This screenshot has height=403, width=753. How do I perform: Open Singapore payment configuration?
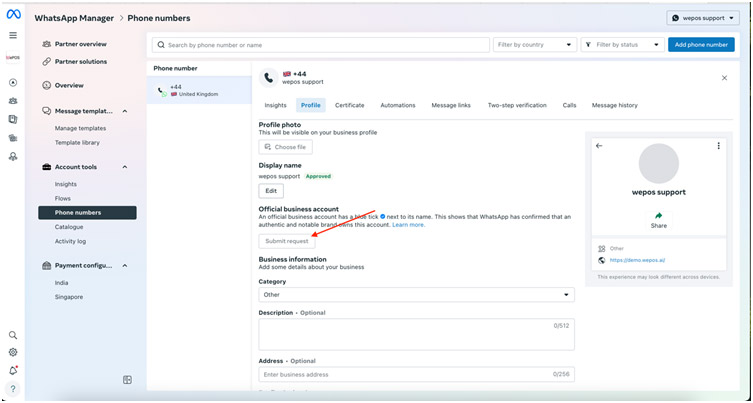(69, 297)
